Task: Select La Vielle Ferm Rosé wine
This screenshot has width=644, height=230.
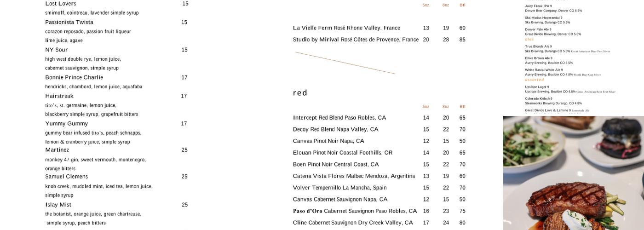Action: (x=346, y=28)
